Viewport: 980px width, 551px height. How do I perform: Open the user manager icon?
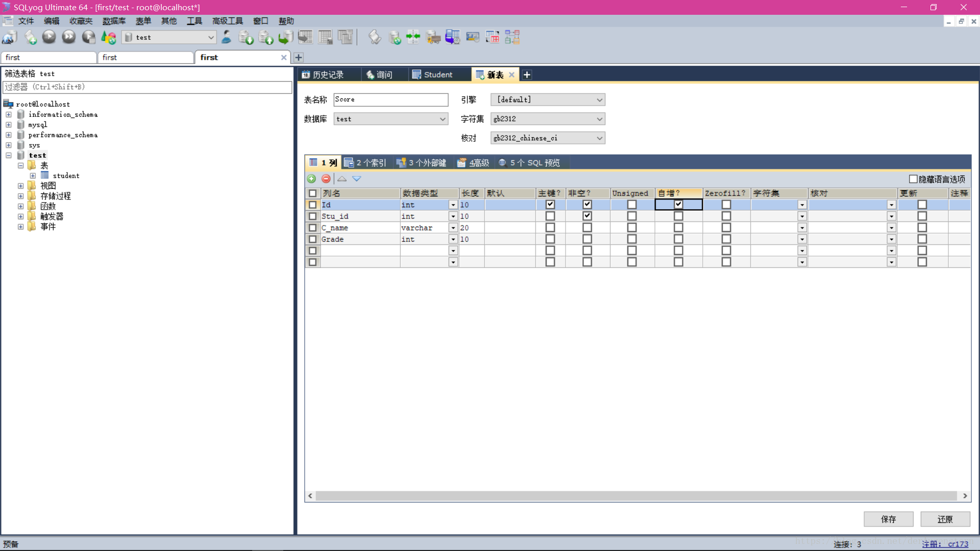pos(226,37)
